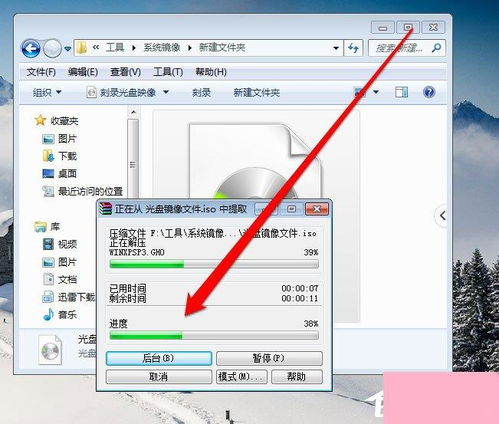Pause extraction with 暂停(P) button
Image resolution: width=499 pixels, height=424 pixels.
point(269,358)
